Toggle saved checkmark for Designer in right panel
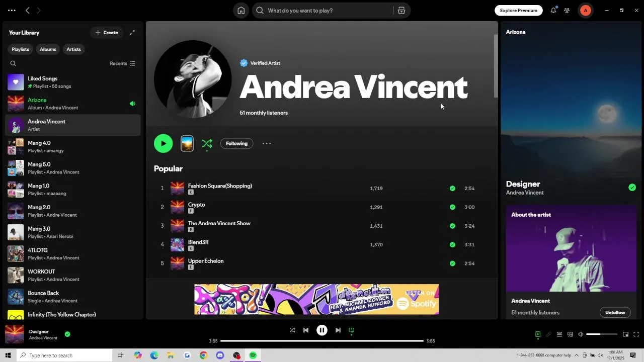Image resolution: width=644 pixels, height=362 pixels. 632,188
